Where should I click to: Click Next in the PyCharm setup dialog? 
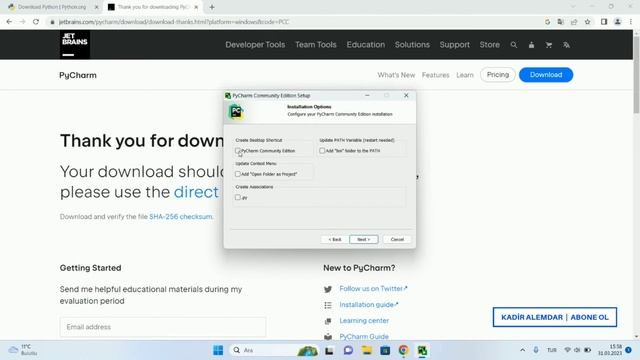[364, 239]
